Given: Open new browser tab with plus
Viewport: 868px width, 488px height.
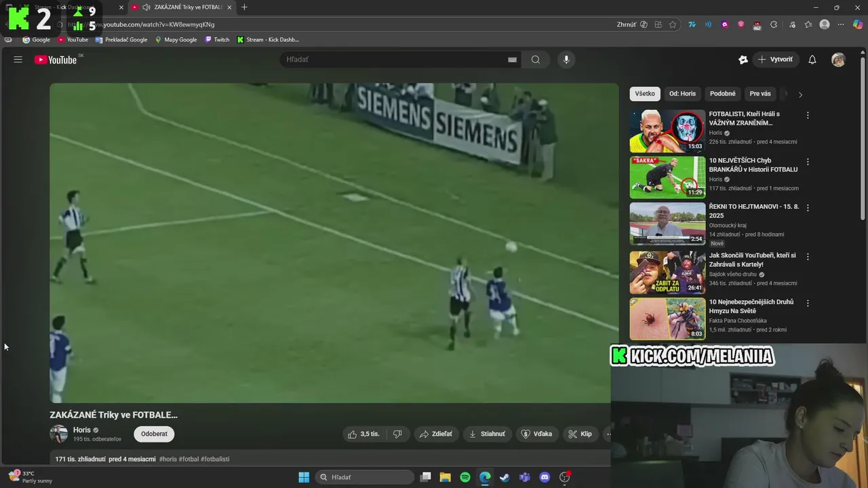Looking at the screenshot, I should [x=244, y=7].
